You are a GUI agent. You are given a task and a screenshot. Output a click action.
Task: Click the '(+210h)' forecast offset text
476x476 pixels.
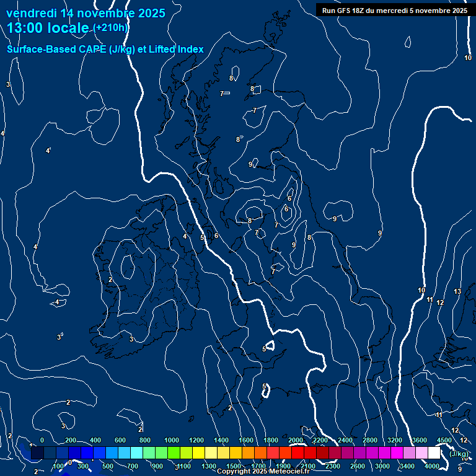[x=111, y=29]
